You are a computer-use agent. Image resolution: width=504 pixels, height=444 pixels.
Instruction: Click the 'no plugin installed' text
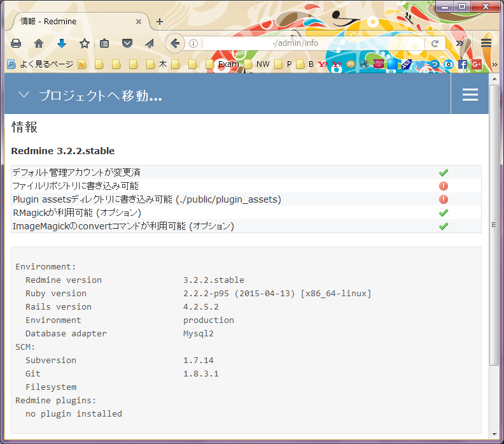pyautogui.click(x=74, y=414)
